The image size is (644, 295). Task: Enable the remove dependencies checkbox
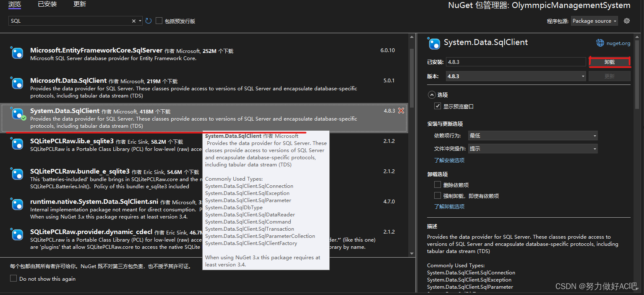(438, 184)
